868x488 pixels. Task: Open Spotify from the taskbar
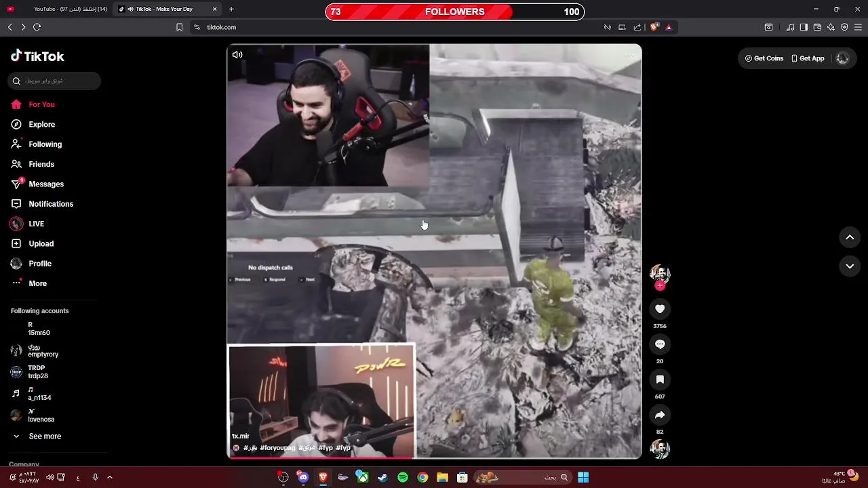(x=403, y=477)
